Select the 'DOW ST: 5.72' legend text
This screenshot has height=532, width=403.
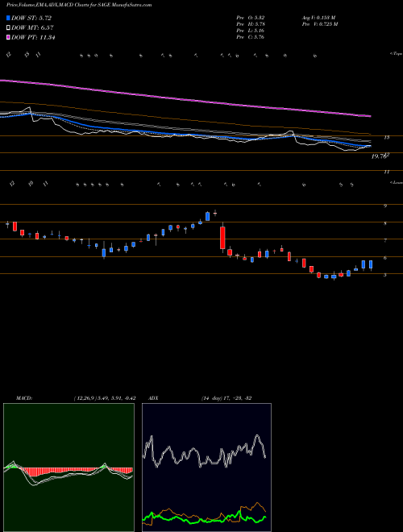[x=31, y=18]
